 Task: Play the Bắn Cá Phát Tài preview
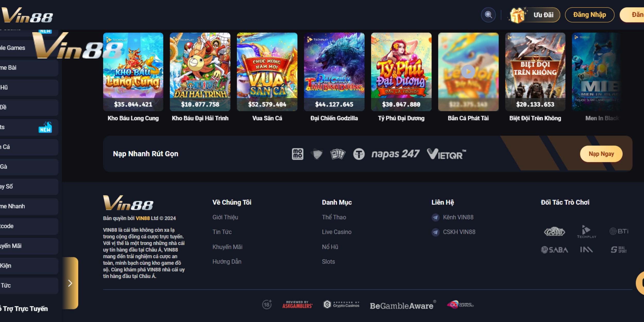(x=468, y=72)
